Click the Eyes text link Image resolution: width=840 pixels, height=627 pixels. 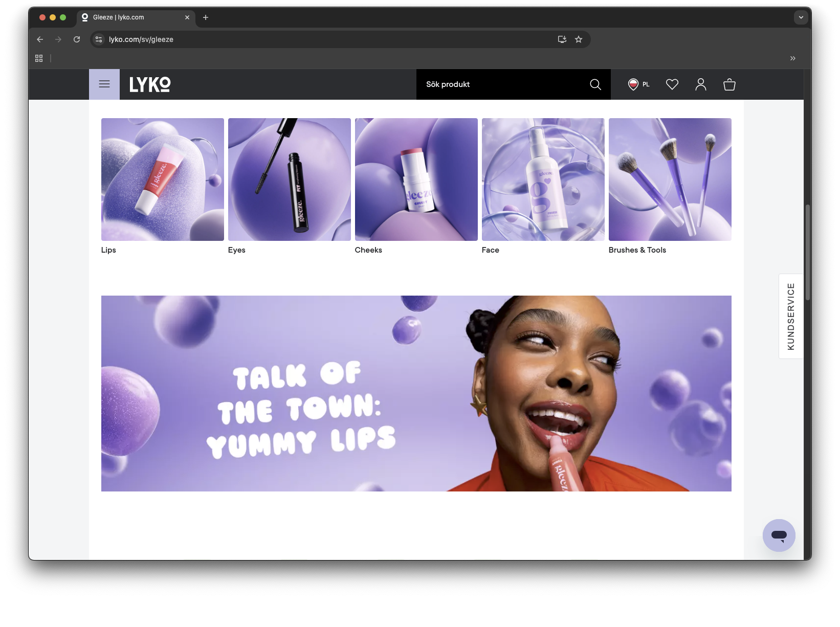(237, 250)
